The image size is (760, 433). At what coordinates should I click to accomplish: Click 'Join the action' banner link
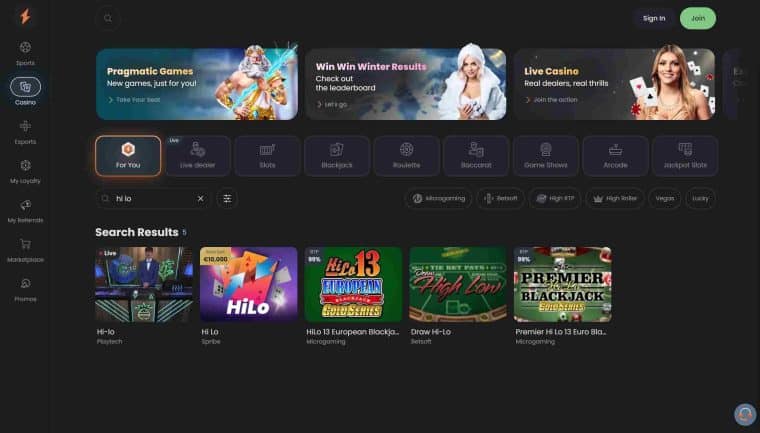pyautogui.click(x=552, y=99)
